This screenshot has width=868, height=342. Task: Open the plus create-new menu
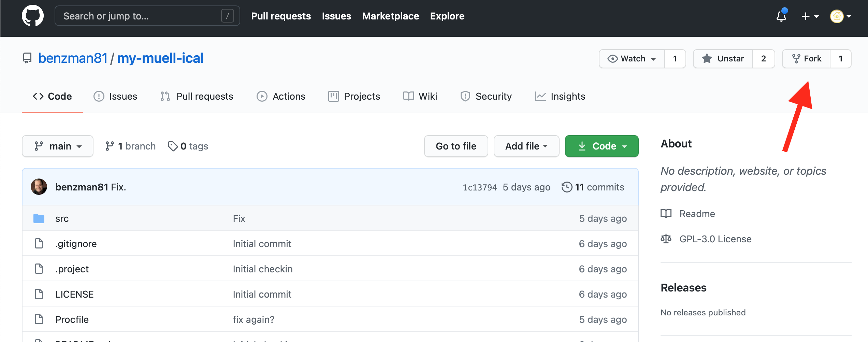[x=810, y=16]
